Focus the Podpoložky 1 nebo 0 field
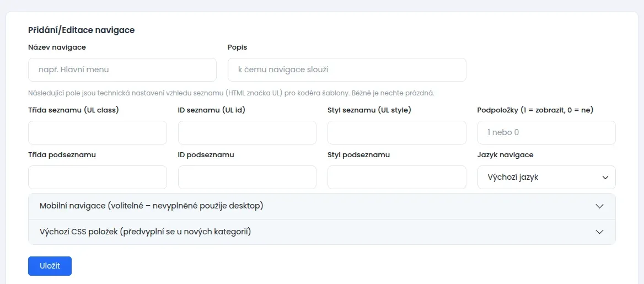644x284 pixels. [x=546, y=133]
